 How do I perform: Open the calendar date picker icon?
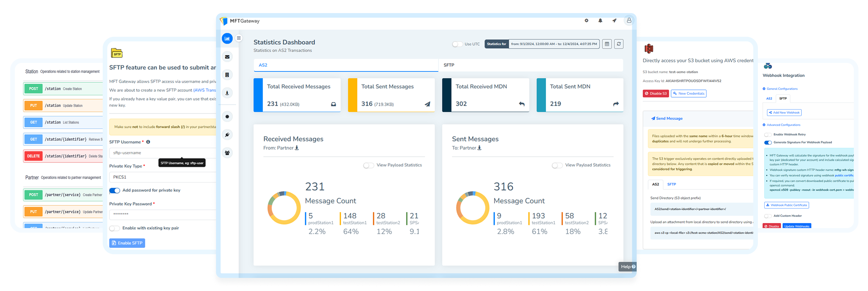[x=607, y=44]
